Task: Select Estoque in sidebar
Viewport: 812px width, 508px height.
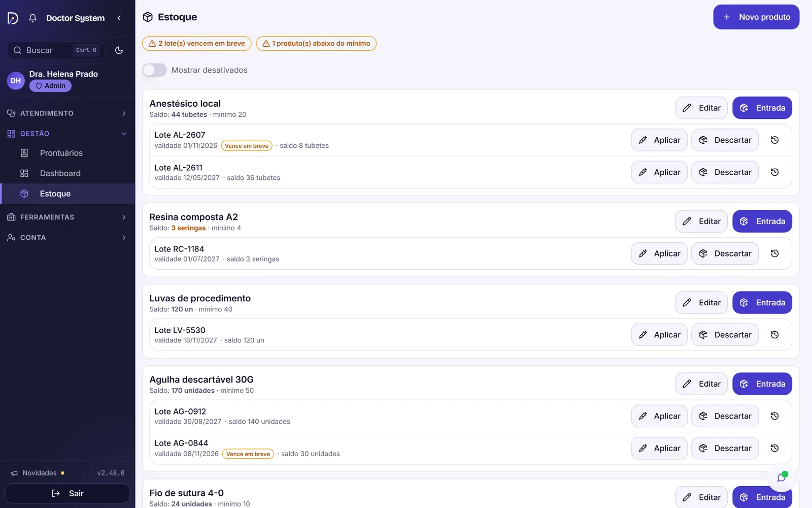Action: pyautogui.click(x=67, y=194)
